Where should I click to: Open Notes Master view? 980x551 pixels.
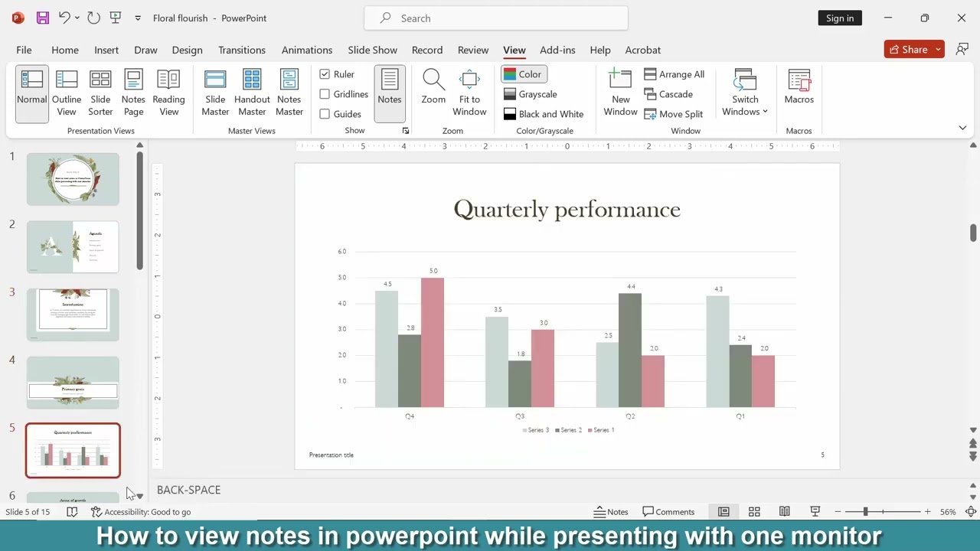pos(289,93)
